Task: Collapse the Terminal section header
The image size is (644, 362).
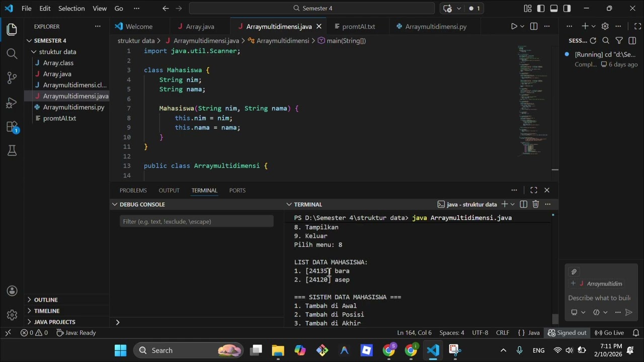Action: tap(289, 204)
